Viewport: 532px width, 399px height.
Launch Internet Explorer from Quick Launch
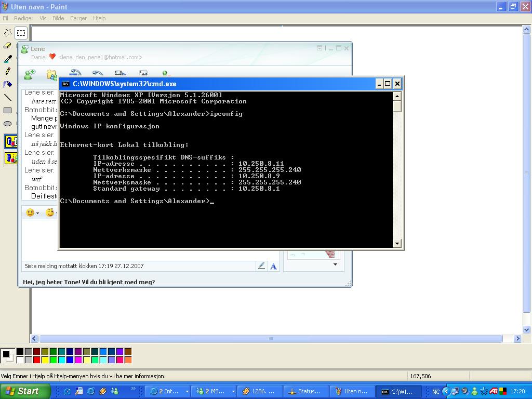90,391
